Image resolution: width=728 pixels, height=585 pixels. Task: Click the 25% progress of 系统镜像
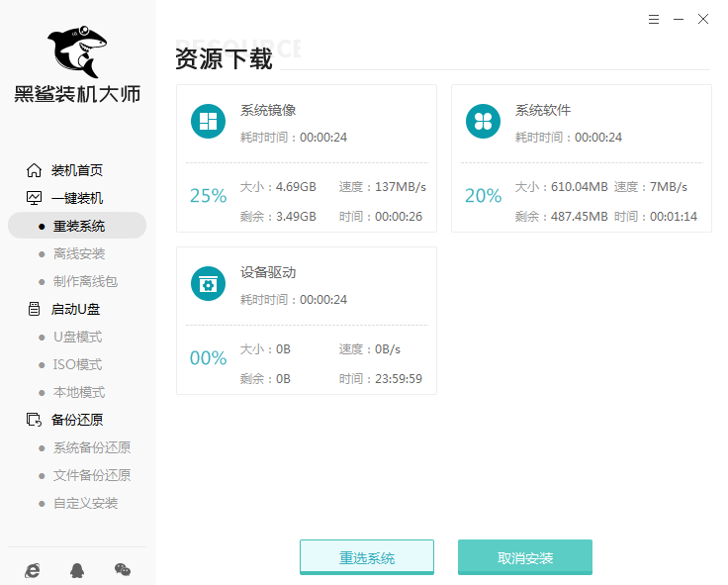point(208,196)
